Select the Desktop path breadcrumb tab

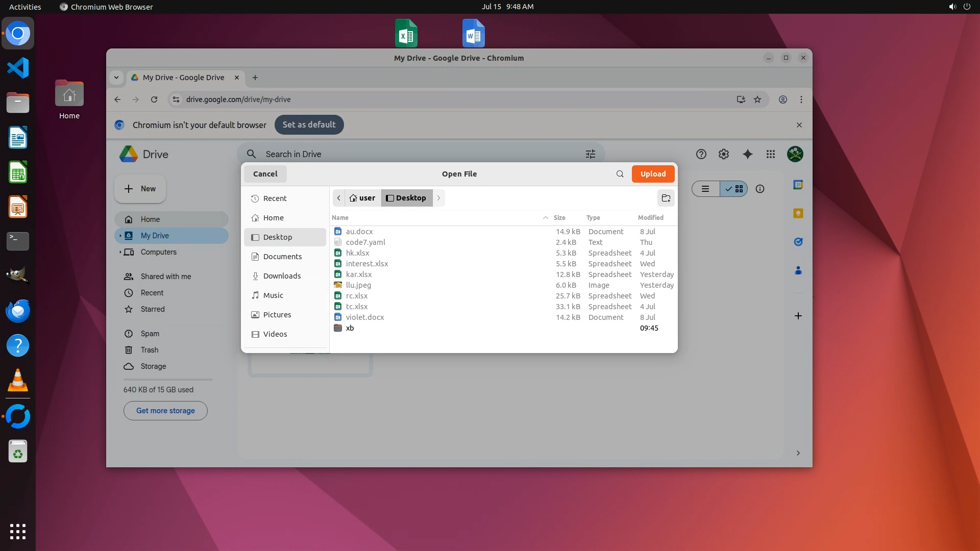pyautogui.click(x=406, y=198)
